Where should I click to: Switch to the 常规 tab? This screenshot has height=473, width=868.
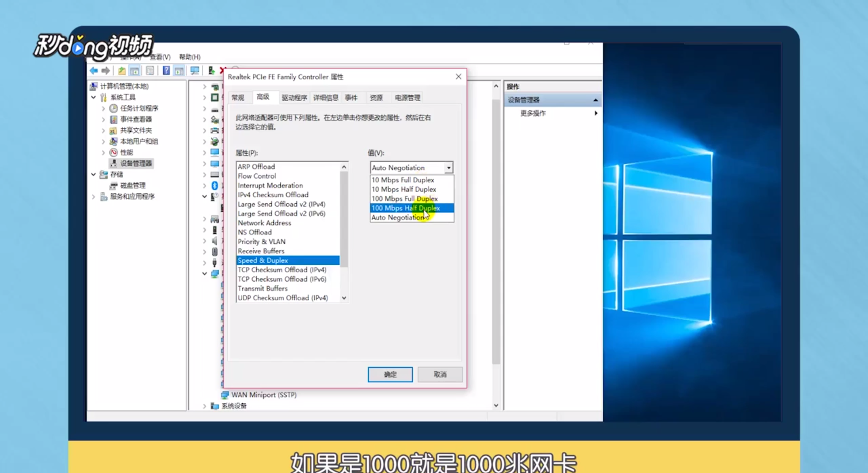(238, 98)
